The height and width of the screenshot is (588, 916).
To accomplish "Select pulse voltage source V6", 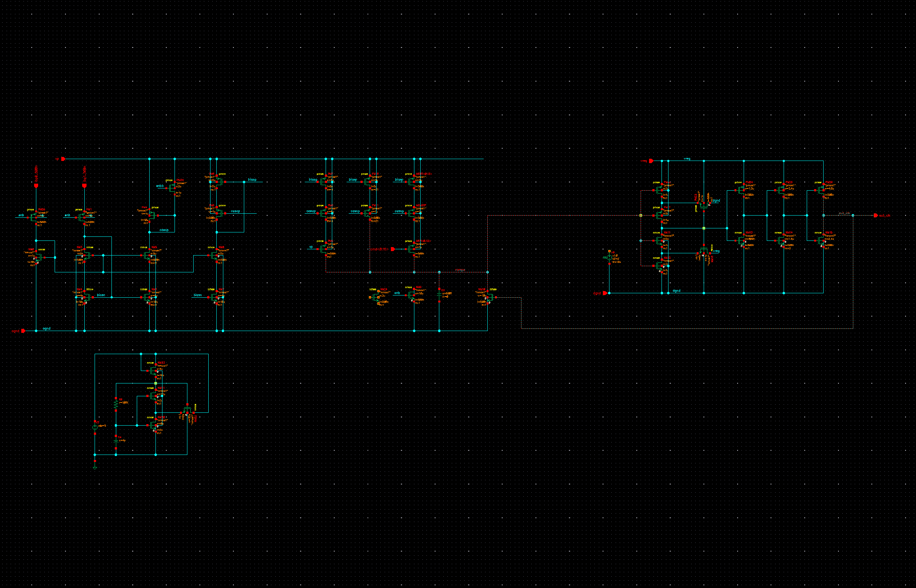I will [x=609, y=258].
